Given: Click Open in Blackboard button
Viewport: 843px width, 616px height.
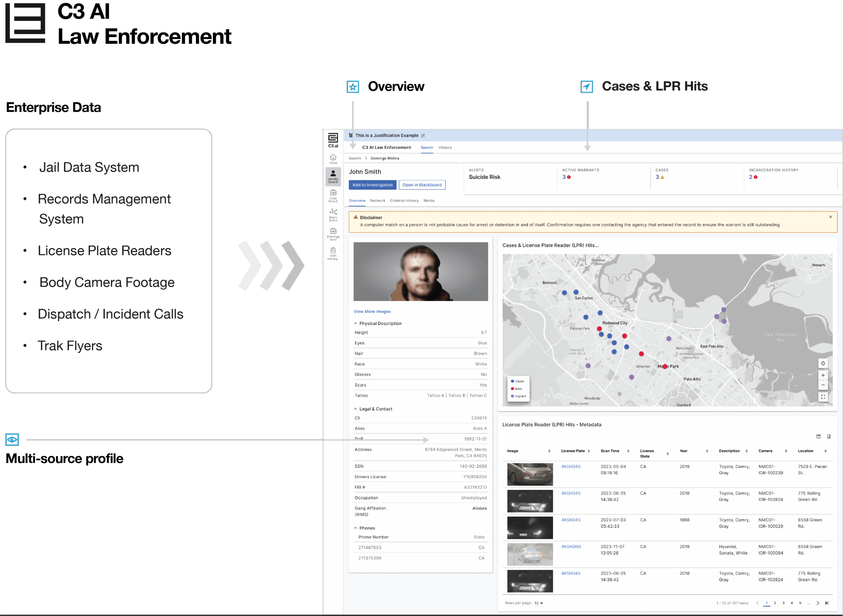Looking at the screenshot, I should (x=422, y=185).
